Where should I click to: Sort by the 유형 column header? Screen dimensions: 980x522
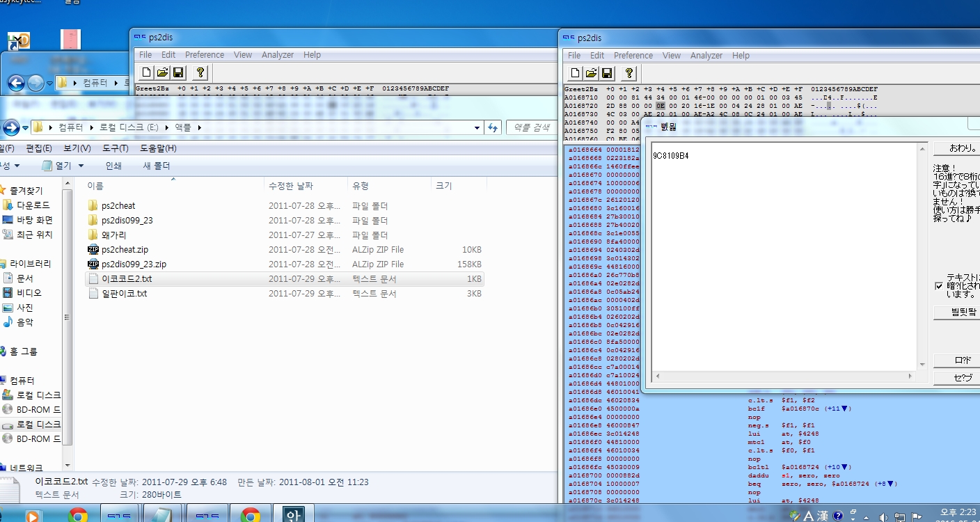click(389, 186)
